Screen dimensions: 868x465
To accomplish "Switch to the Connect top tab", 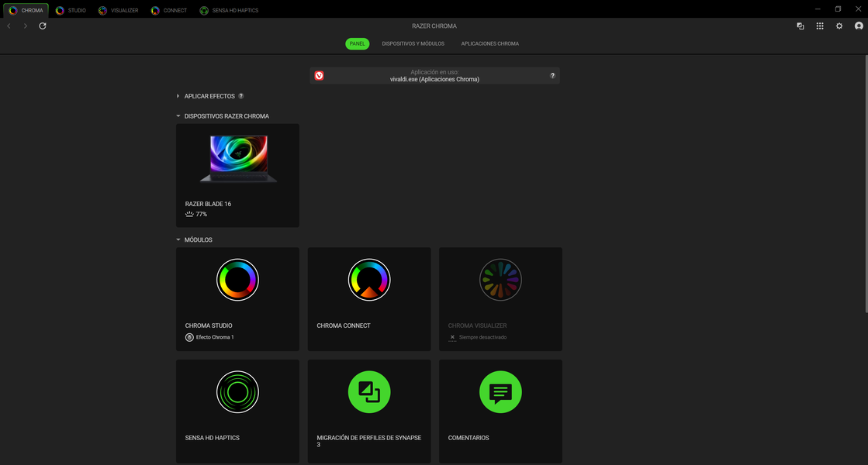I will [x=169, y=11].
